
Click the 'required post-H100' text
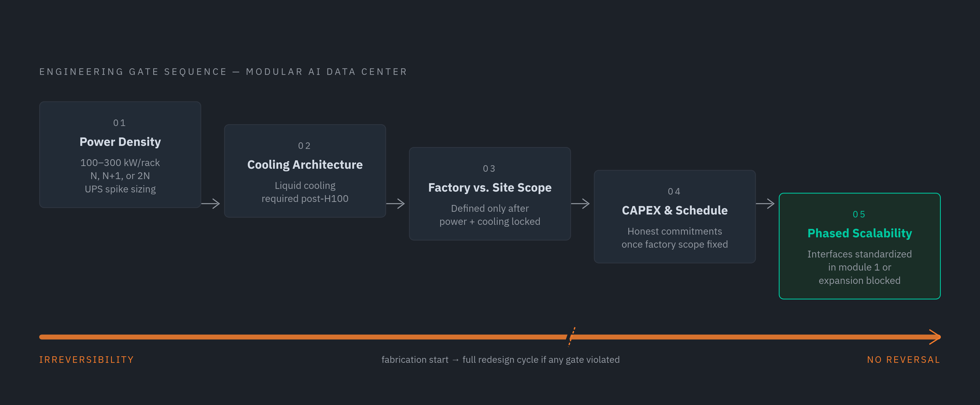coord(305,199)
